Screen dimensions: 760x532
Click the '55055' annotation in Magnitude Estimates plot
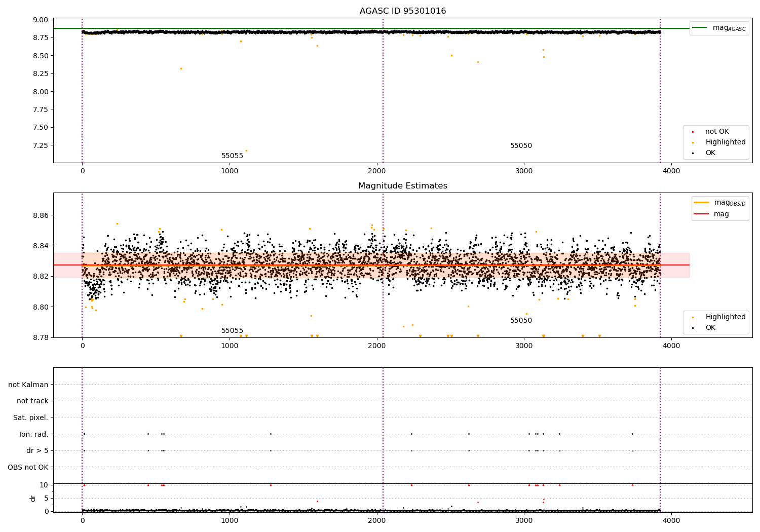(x=233, y=331)
